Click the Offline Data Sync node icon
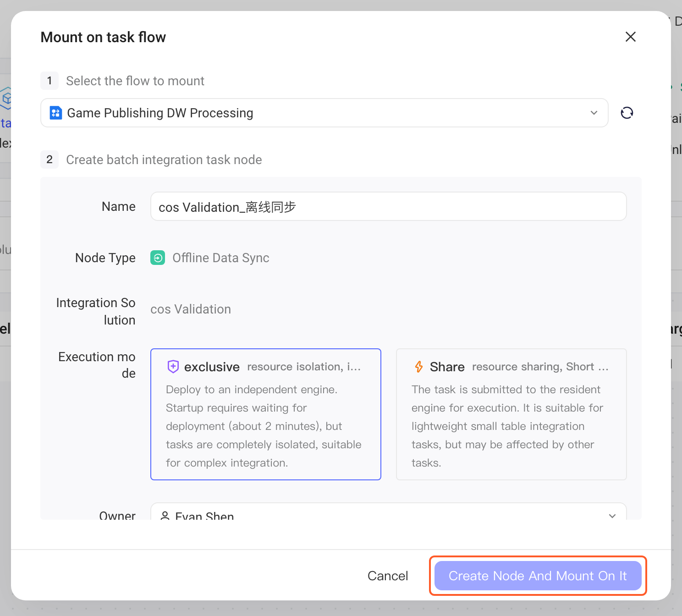Screen dimensions: 682x616 click(x=158, y=258)
